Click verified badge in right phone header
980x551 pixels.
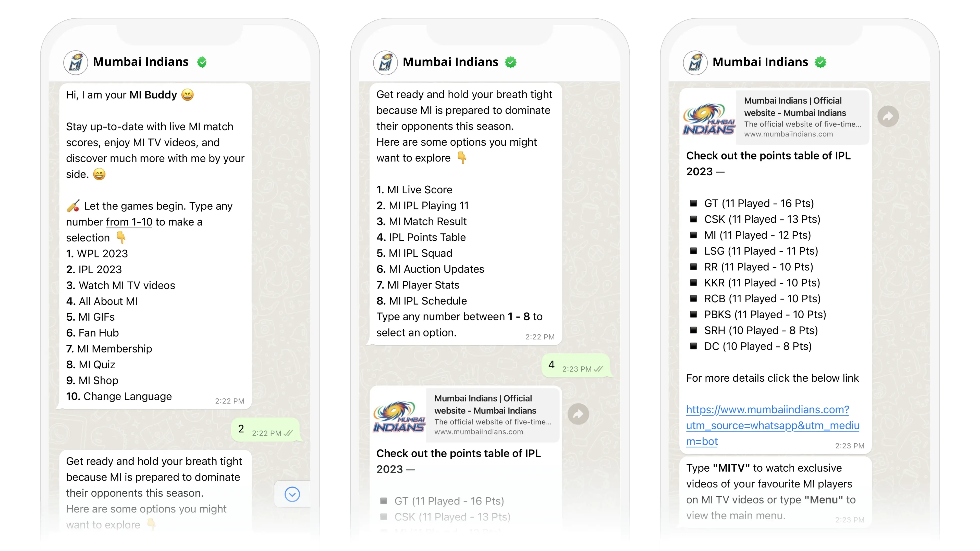pos(820,62)
